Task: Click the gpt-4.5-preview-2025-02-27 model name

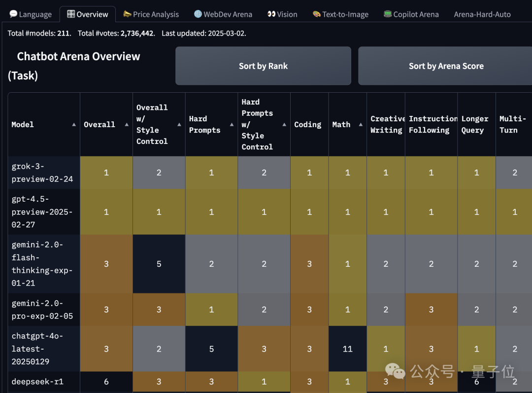Action: click(x=43, y=212)
